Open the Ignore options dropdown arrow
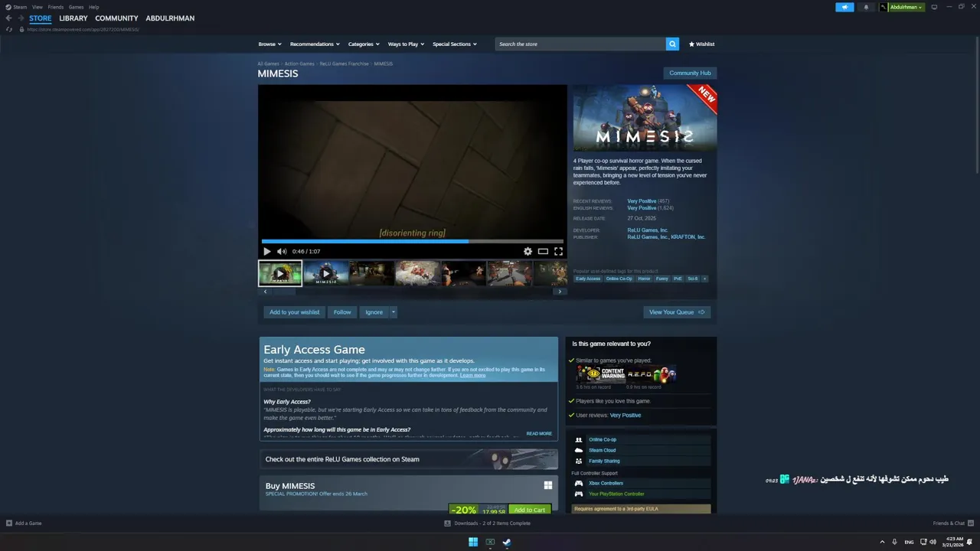This screenshot has width=980, height=551. [x=394, y=312]
